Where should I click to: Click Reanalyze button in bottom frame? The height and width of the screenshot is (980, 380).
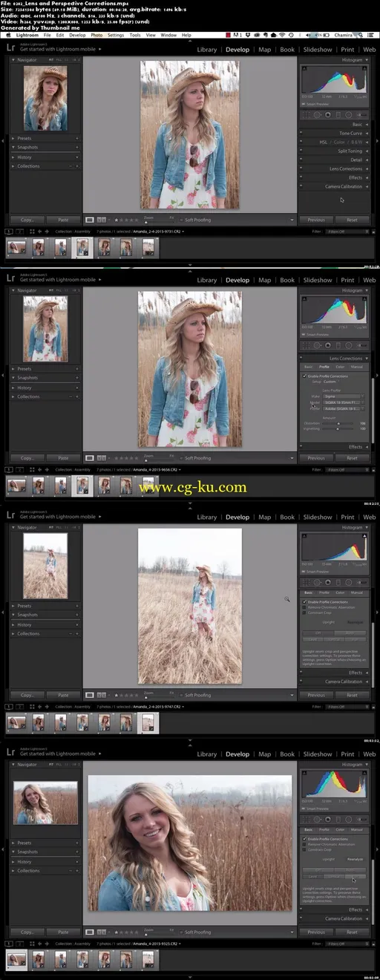coord(356,858)
